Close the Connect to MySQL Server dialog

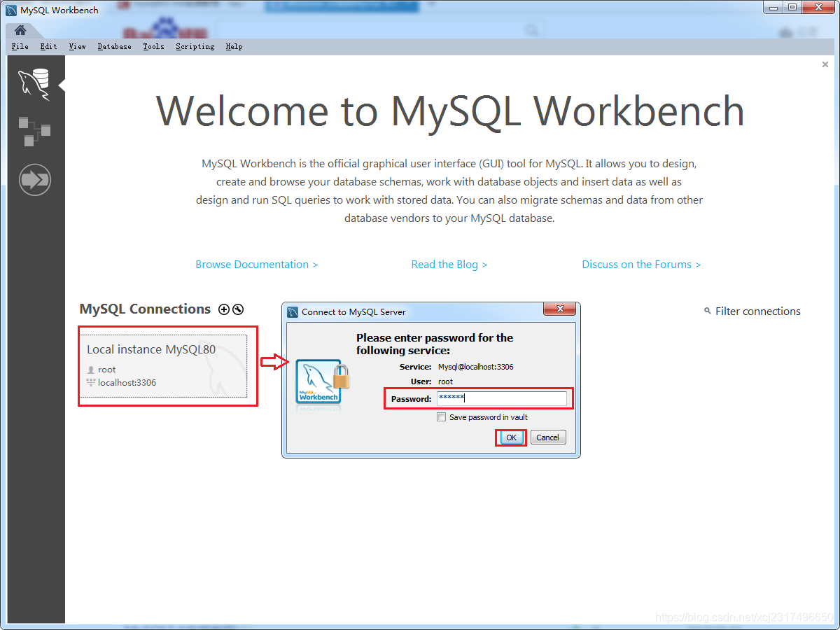coord(560,309)
